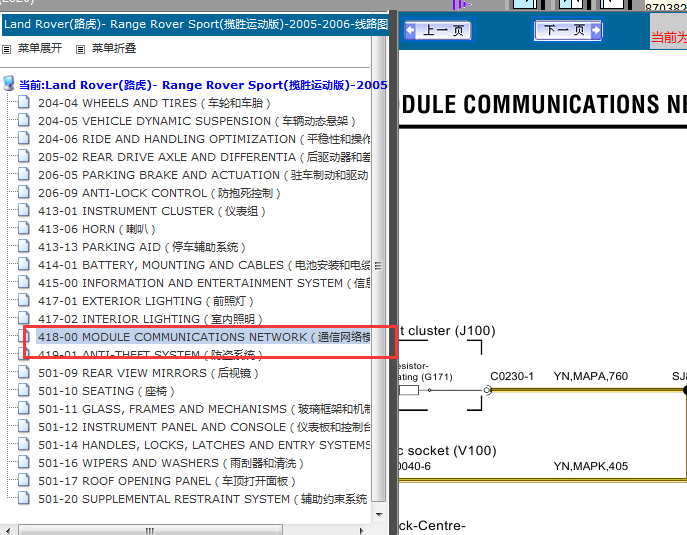Click page icon beside 204-06 RIDE AND HANDLING

(24, 138)
